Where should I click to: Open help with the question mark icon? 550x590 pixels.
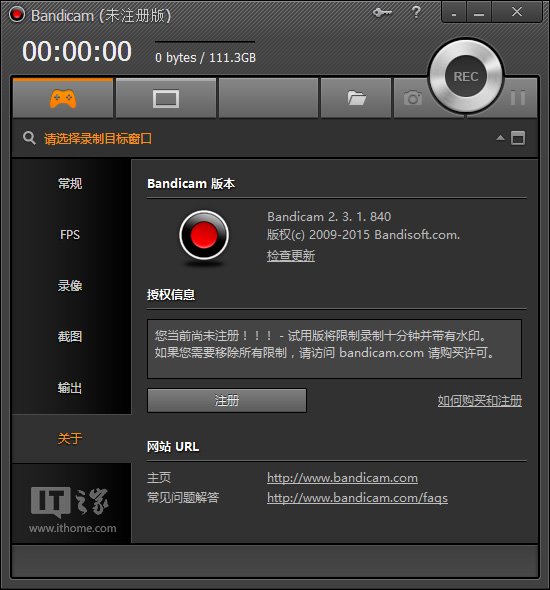coord(416,12)
